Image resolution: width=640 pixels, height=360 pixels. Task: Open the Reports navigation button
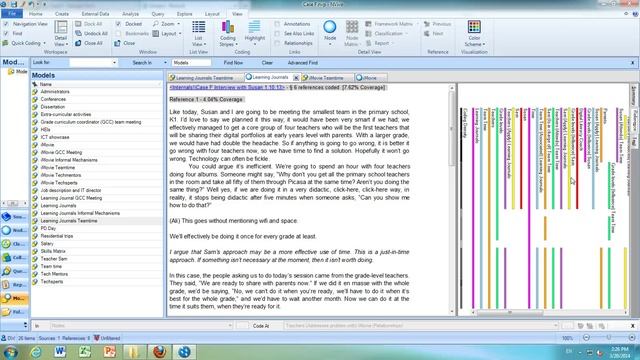click(x=14, y=284)
